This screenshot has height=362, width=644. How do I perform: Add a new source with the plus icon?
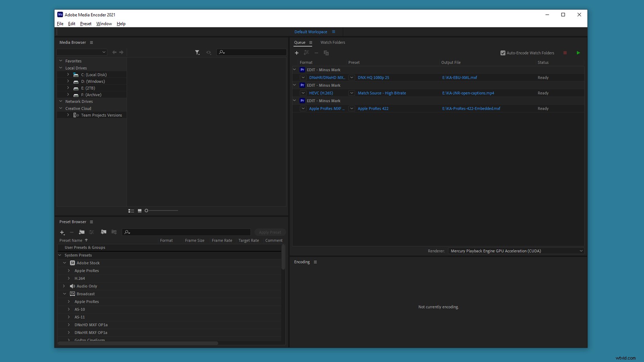click(x=297, y=53)
